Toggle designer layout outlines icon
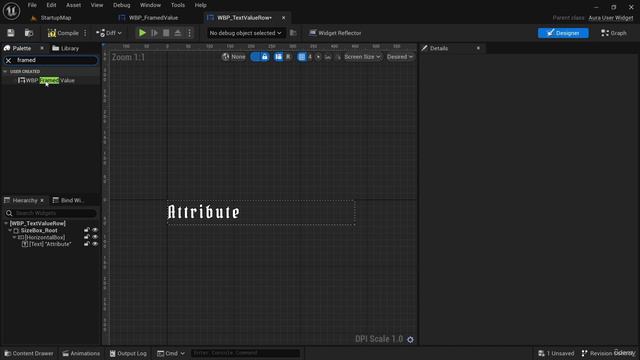 (x=278, y=57)
